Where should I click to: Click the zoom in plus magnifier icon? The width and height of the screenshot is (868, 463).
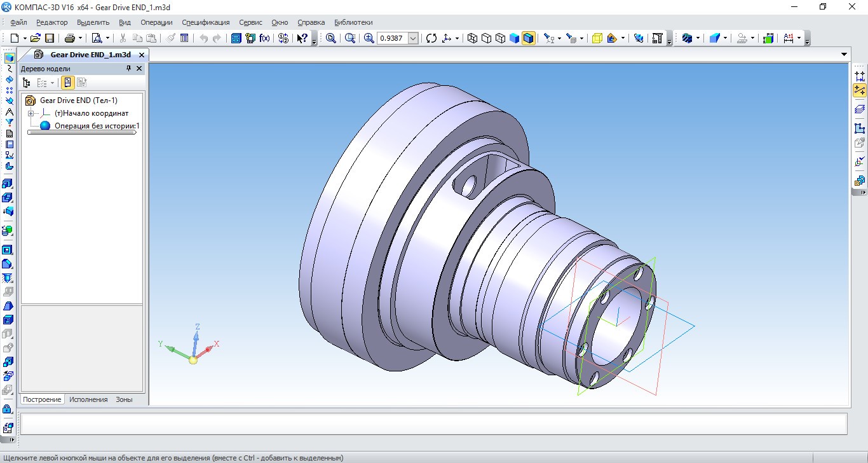(369, 38)
